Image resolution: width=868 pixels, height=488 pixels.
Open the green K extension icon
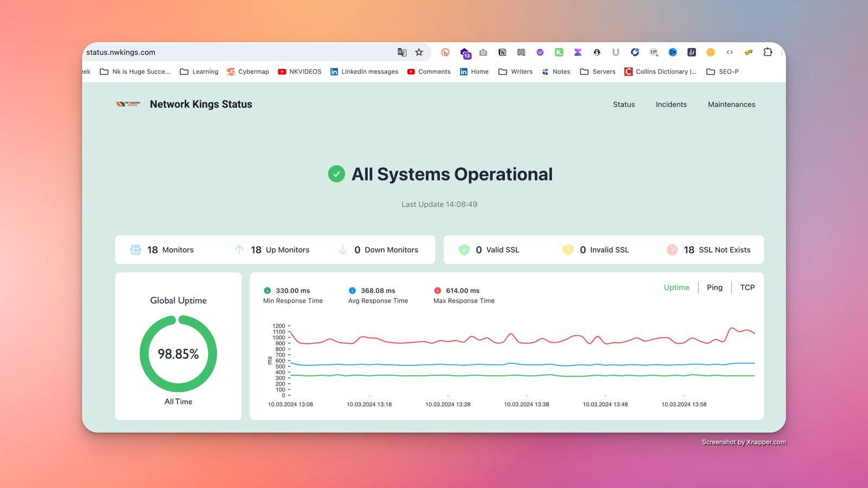pyautogui.click(x=559, y=52)
